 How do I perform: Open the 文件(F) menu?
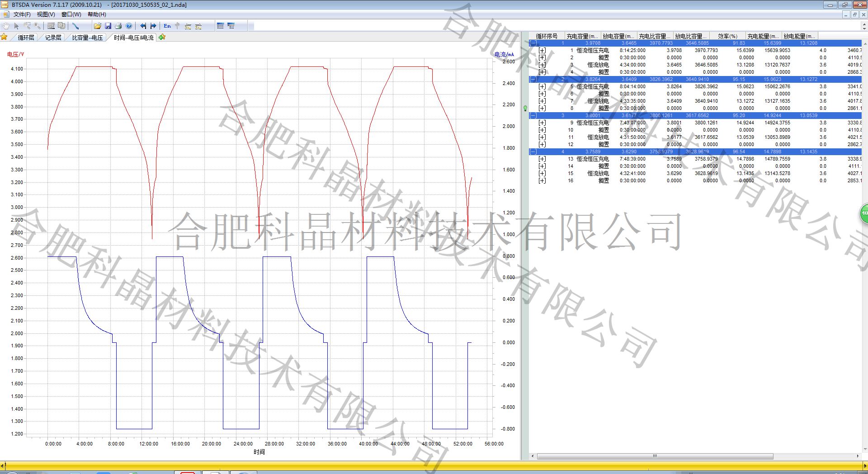pyautogui.click(x=22, y=14)
